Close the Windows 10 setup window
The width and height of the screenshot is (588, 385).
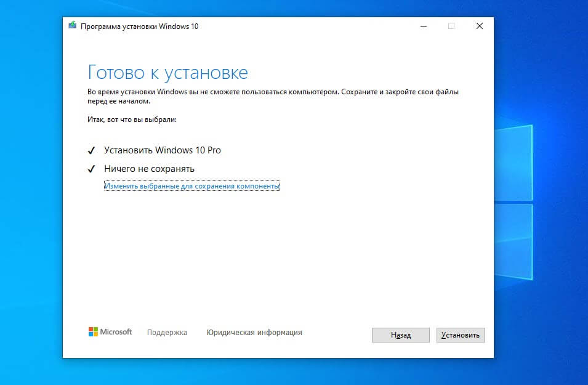tap(479, 26)
